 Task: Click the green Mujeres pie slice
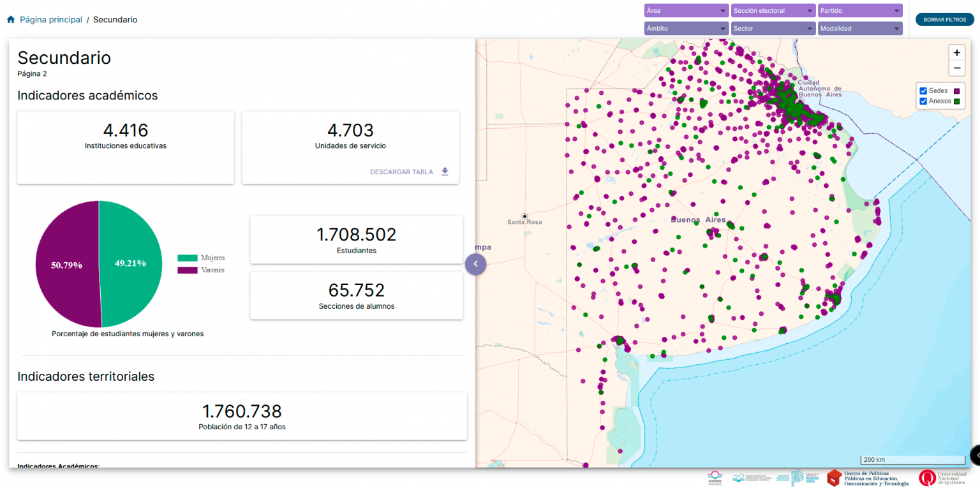(131, 263)
